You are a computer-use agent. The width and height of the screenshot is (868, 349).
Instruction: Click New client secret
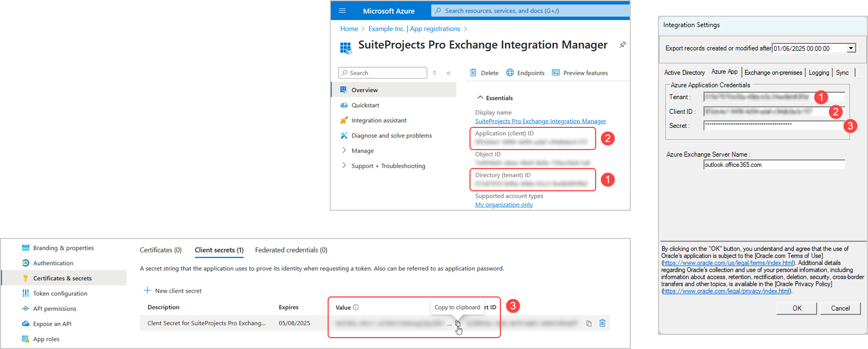coord(173,291)
